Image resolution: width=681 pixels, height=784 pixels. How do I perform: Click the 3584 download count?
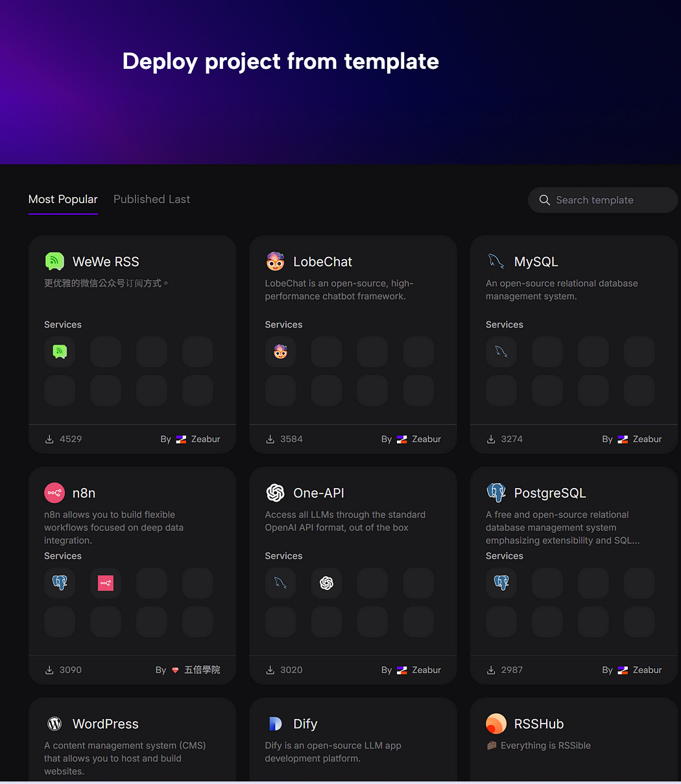[291, 439]
